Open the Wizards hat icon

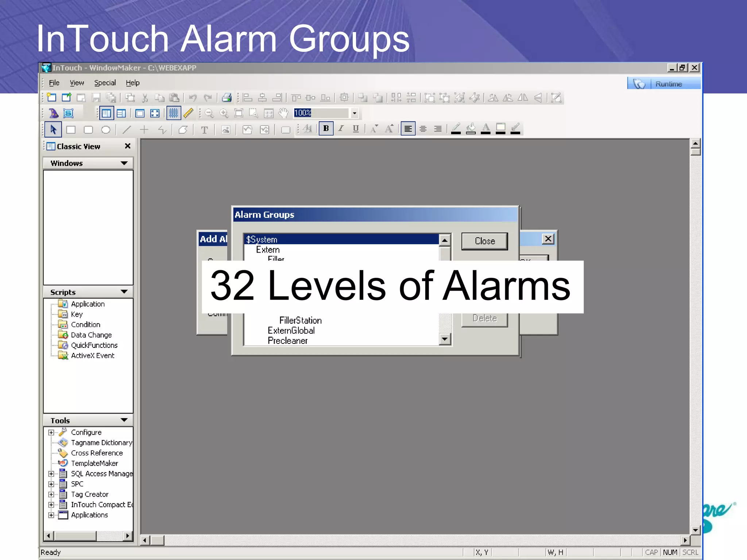[54, 113]
